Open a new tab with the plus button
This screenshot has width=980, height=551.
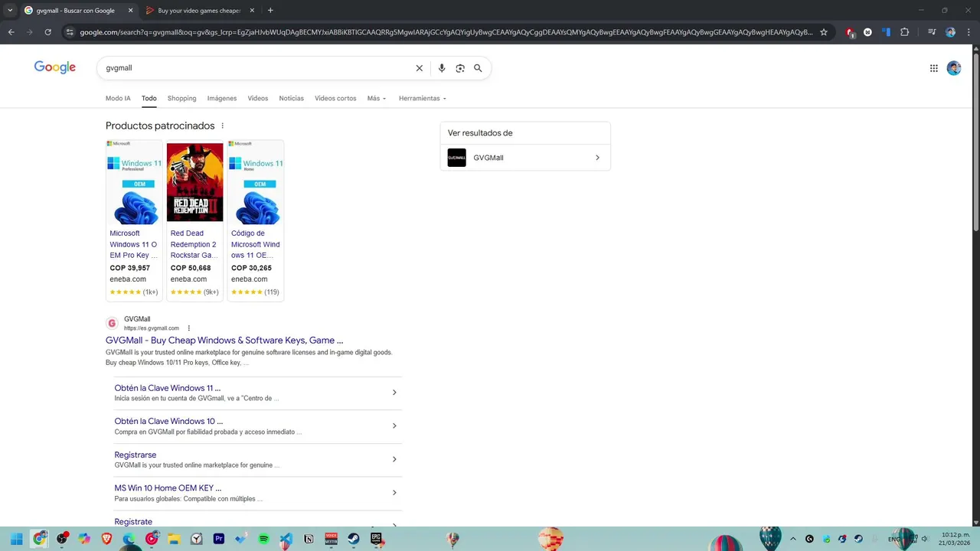click(x=270, y=11)
